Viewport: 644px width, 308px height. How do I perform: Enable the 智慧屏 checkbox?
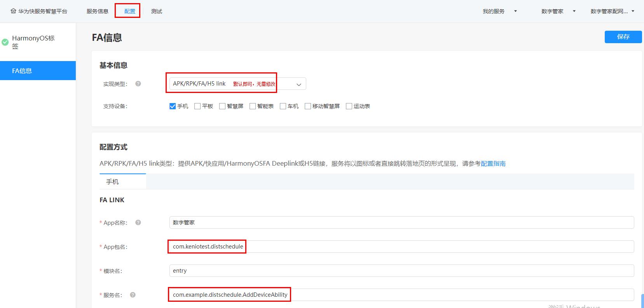click(x=222, y=106)
